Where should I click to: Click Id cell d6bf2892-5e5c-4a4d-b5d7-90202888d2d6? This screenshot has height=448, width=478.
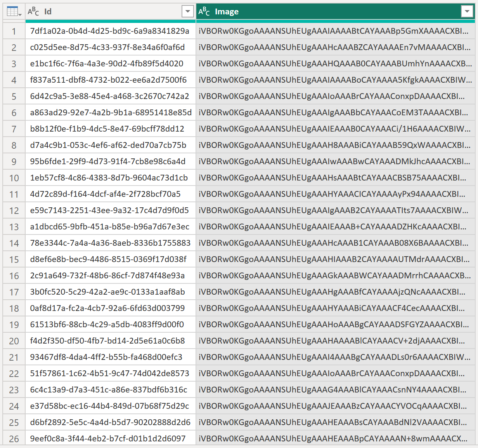[x=111, y=422]
